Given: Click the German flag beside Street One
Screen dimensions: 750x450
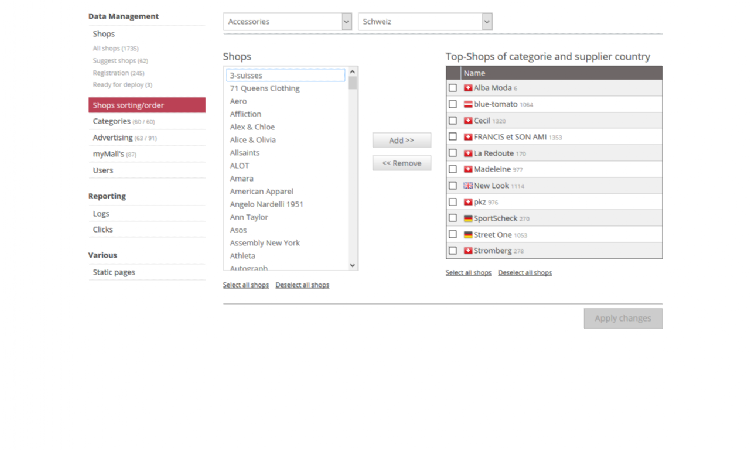Looking at the screenshot, I should click(468, 235).
